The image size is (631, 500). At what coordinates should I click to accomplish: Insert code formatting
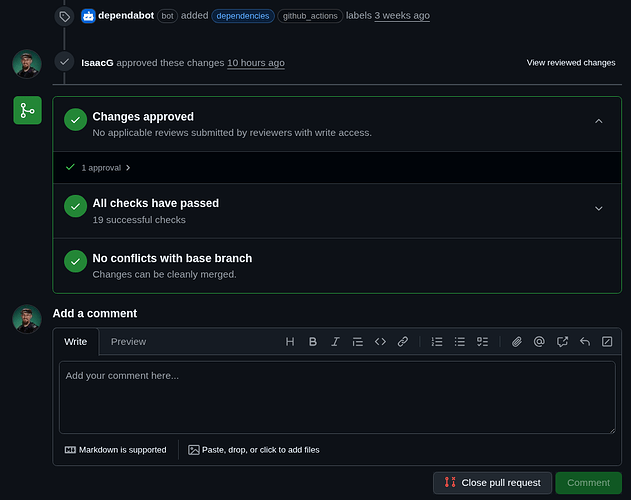pyautogui.click(x=380, y=342)
